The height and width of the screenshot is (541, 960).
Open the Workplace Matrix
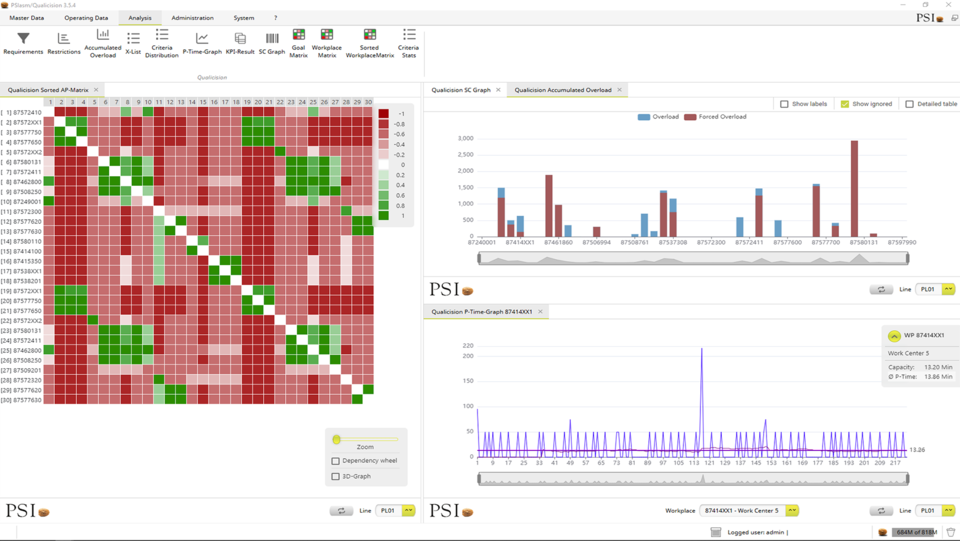tap(327, 44)
